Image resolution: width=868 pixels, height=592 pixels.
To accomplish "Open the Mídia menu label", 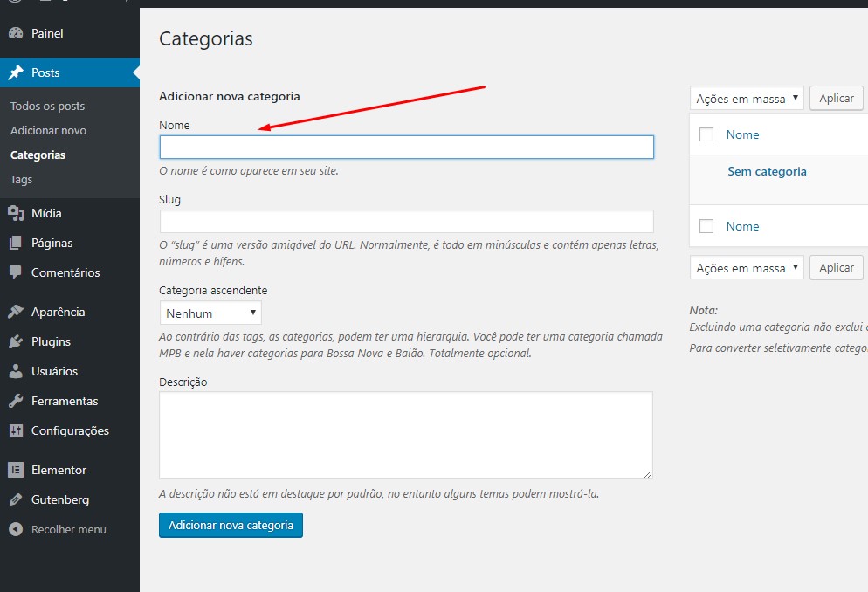I will pos(46,213).
